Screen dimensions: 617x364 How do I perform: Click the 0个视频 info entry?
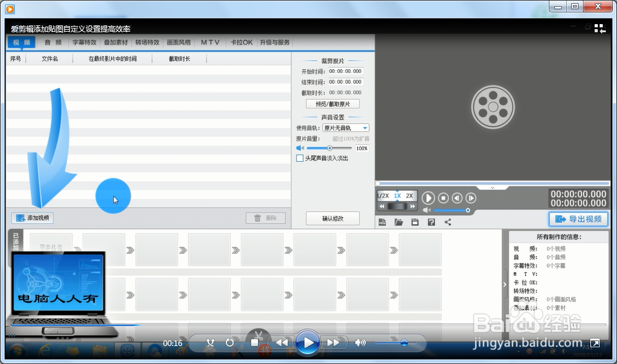556,249
